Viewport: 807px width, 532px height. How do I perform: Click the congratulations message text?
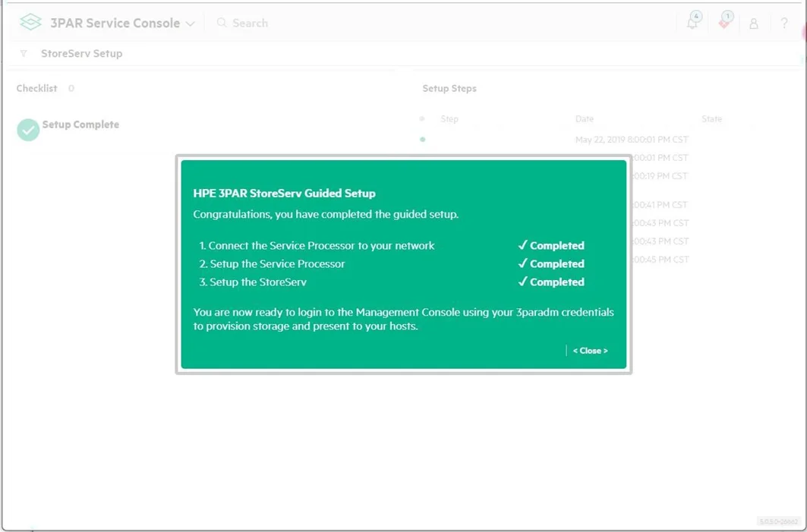326,214
